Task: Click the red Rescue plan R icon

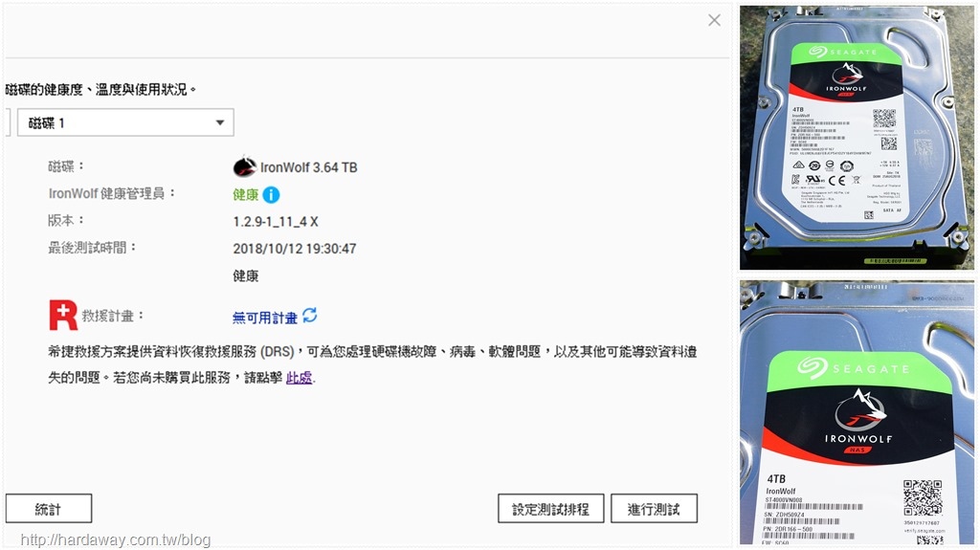Action: coord(63,315)
